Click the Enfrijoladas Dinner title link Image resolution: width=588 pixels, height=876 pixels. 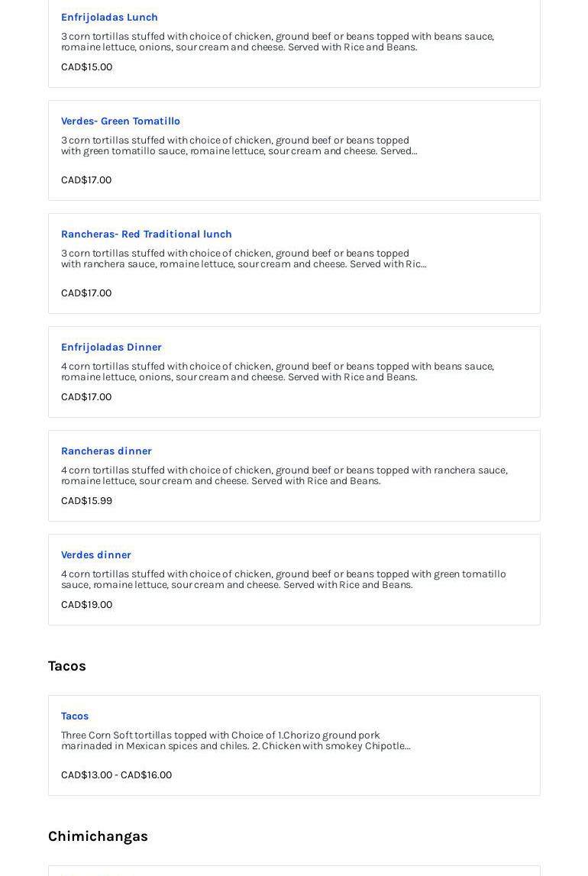[x=111, y=347]
